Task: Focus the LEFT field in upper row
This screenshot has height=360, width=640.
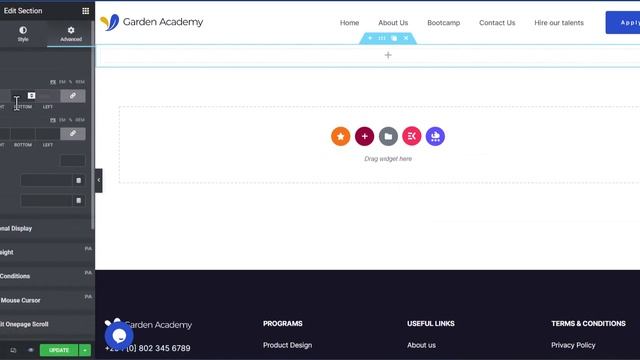Action: point(48,96)
